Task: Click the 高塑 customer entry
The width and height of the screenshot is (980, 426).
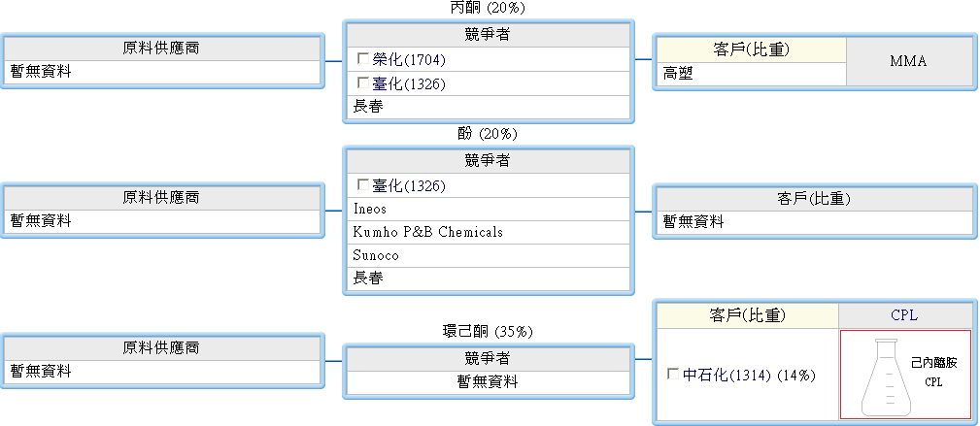Action: pos(678,73)
